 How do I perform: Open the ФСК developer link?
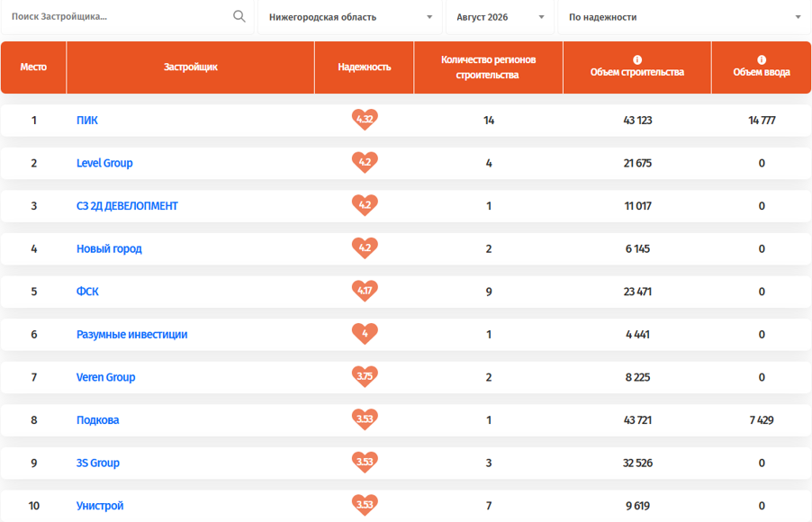tap(87, 292)
